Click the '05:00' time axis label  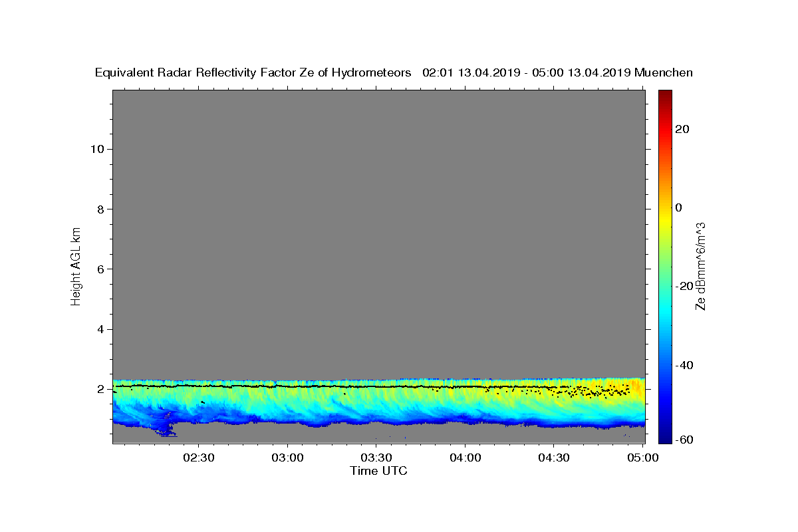tap(642, 458)
